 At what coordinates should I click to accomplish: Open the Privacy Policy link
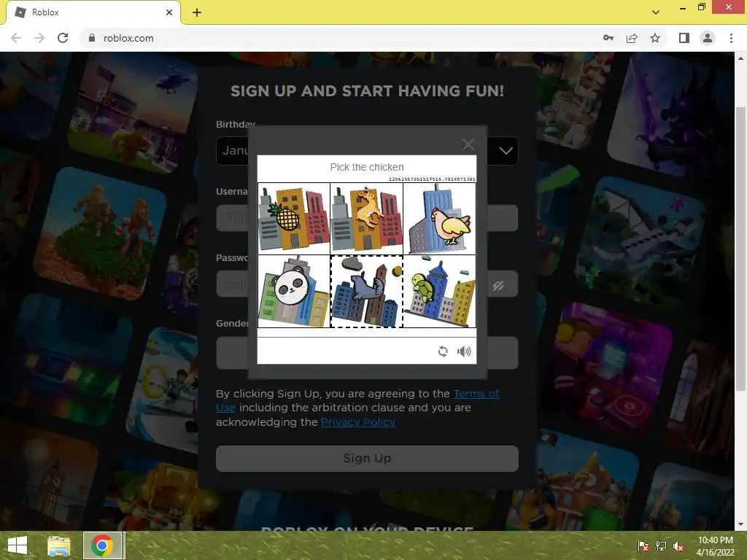coord(357,422)
